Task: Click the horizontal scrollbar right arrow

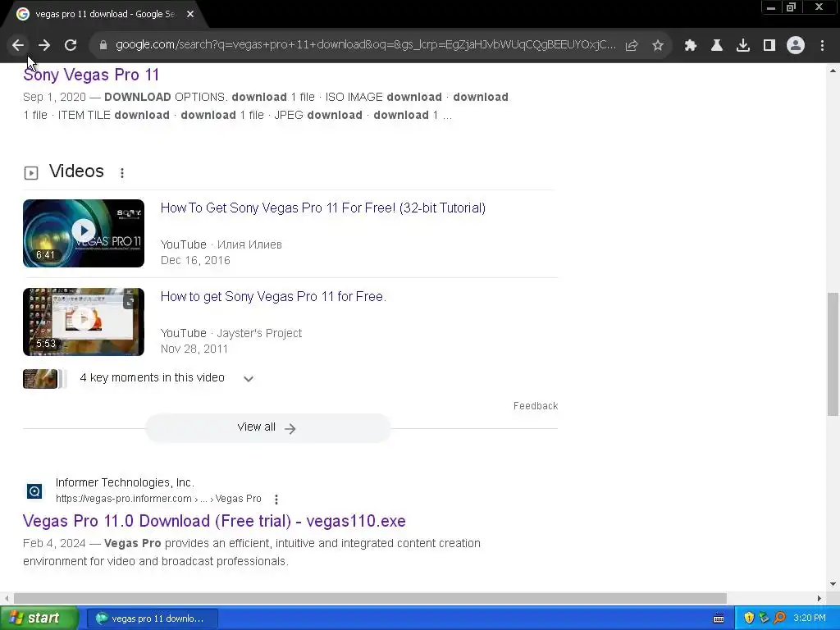Action: pos(819,598)
